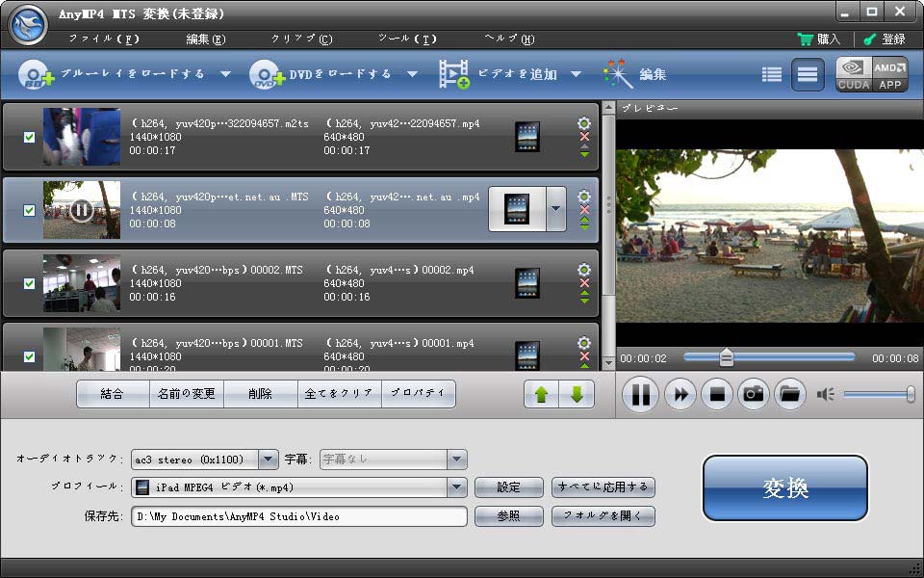
Task: Click iPad profile icon in 00001.MTS row
Action: click(526, 356)
